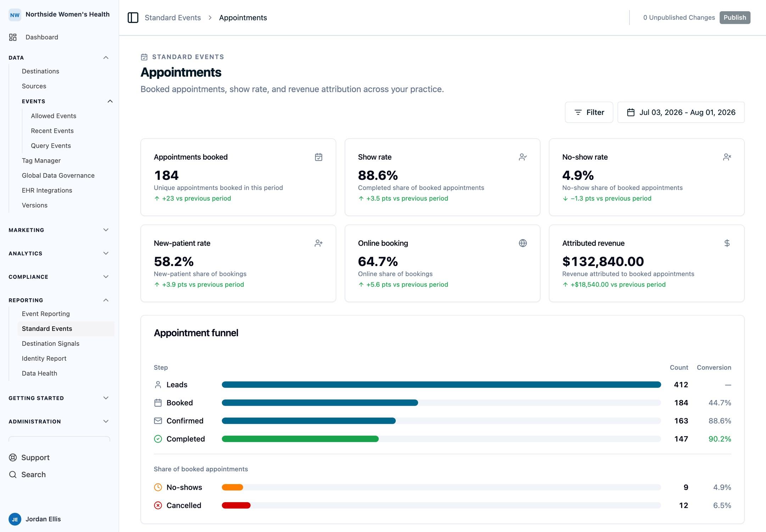Image resolution: width=766 pixels, height=532 pixels.
Task: Click the Confirmed funnel bar
Action: [x=309, y=421]
